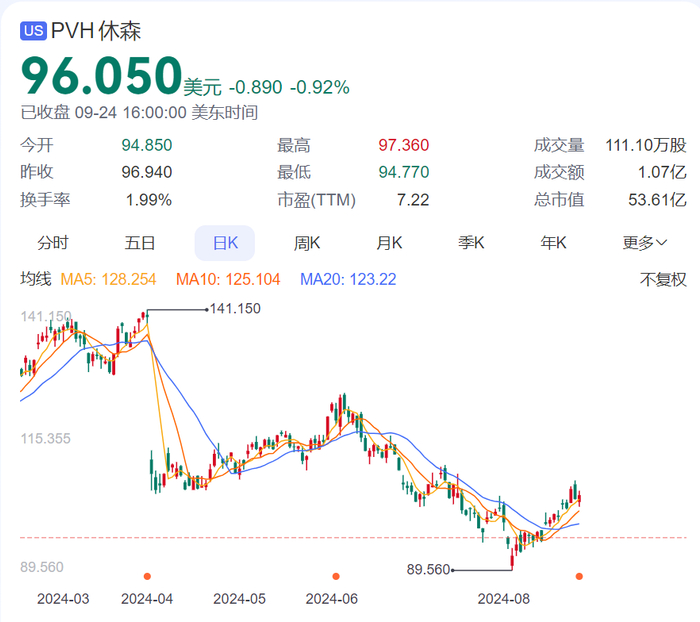
Task: Click the orange event dot at chart's right end
Action: pyautogui.click(x=579, y=576)
